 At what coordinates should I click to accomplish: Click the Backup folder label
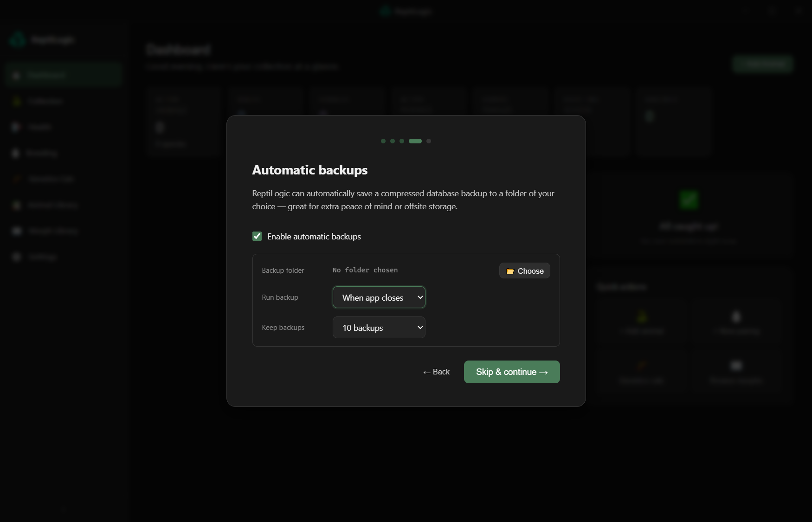coord(283,271)
